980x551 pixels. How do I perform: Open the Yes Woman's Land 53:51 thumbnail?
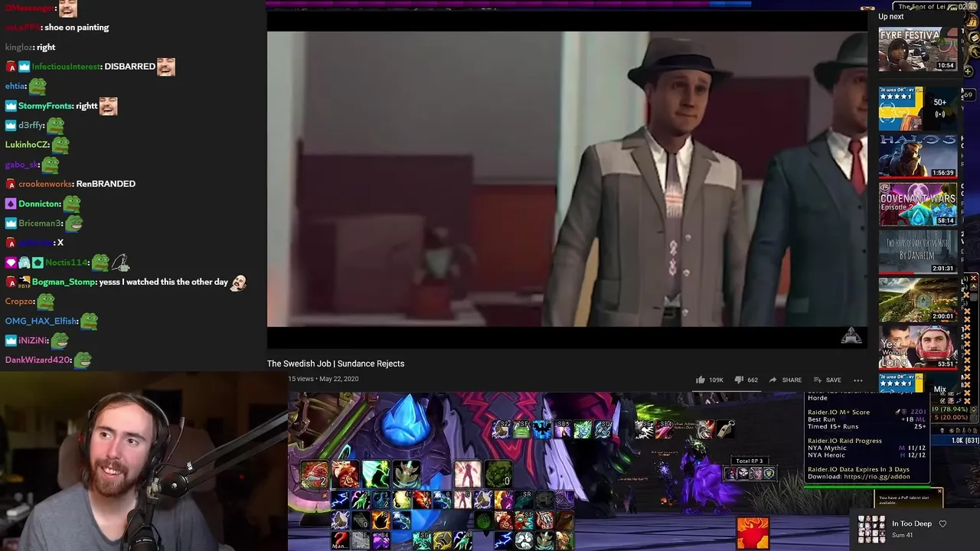tap(917, 347)
